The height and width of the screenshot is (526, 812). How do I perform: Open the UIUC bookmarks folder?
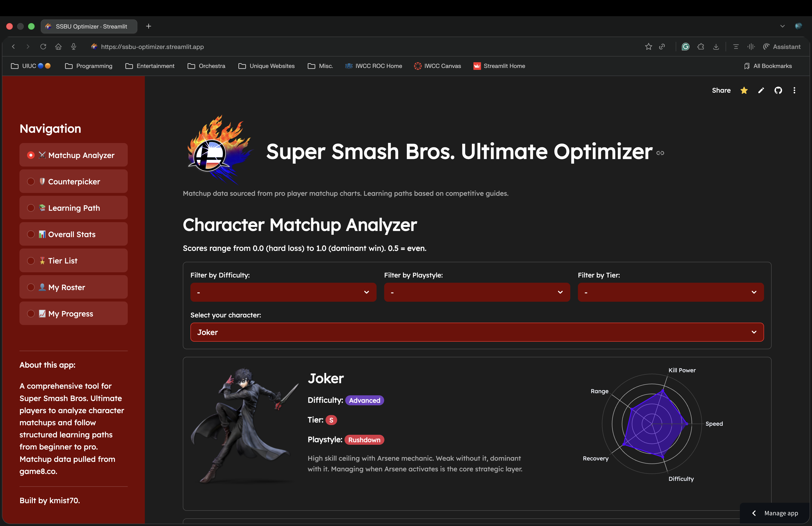pyautogui.click(x=31, y=66)
